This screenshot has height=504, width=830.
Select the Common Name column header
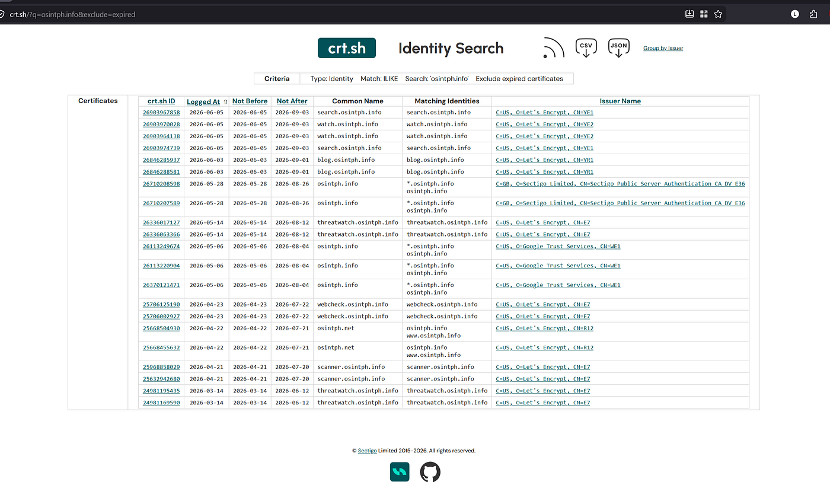[357, 101]
